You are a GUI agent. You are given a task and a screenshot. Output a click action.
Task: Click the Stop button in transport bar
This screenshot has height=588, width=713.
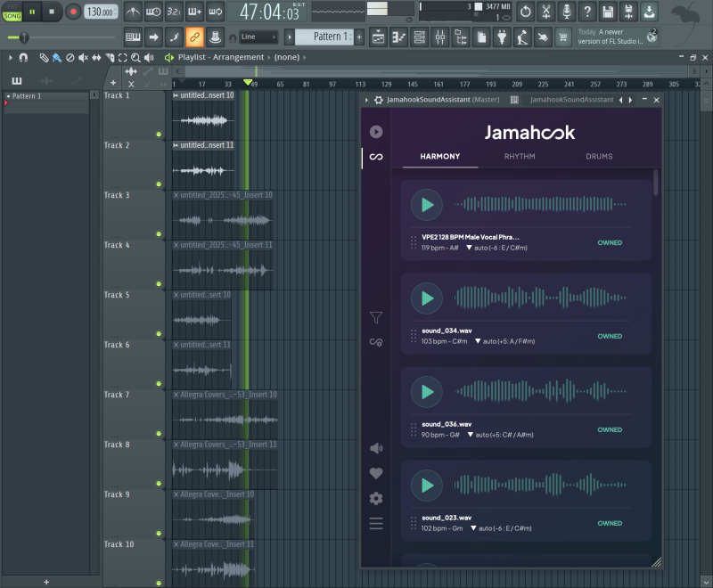tap(52, 12)
